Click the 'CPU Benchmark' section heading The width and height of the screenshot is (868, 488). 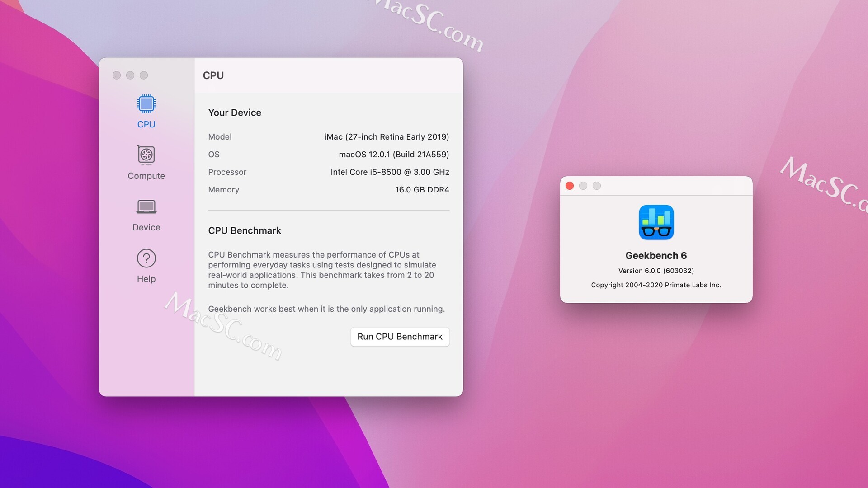(x=245, y=230)
